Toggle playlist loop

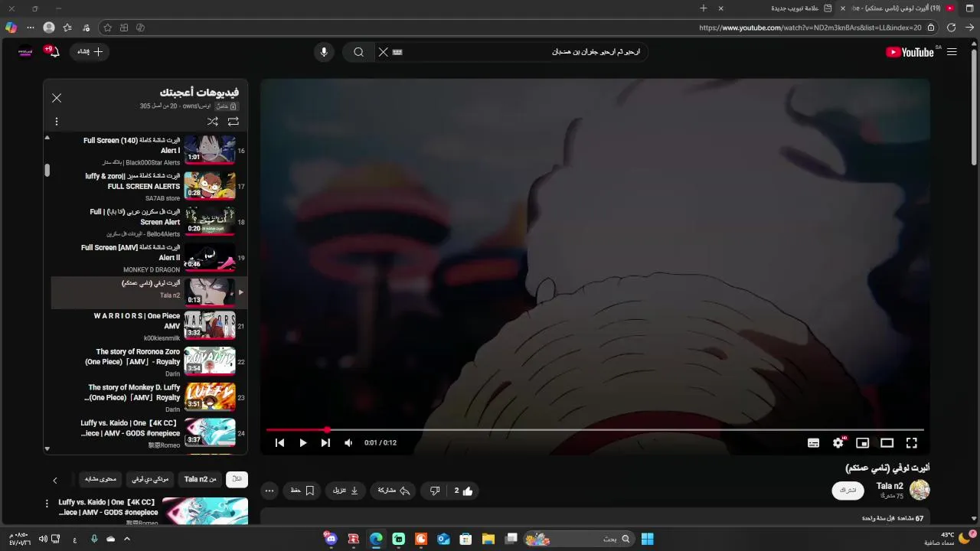click(x=234, y=122)
